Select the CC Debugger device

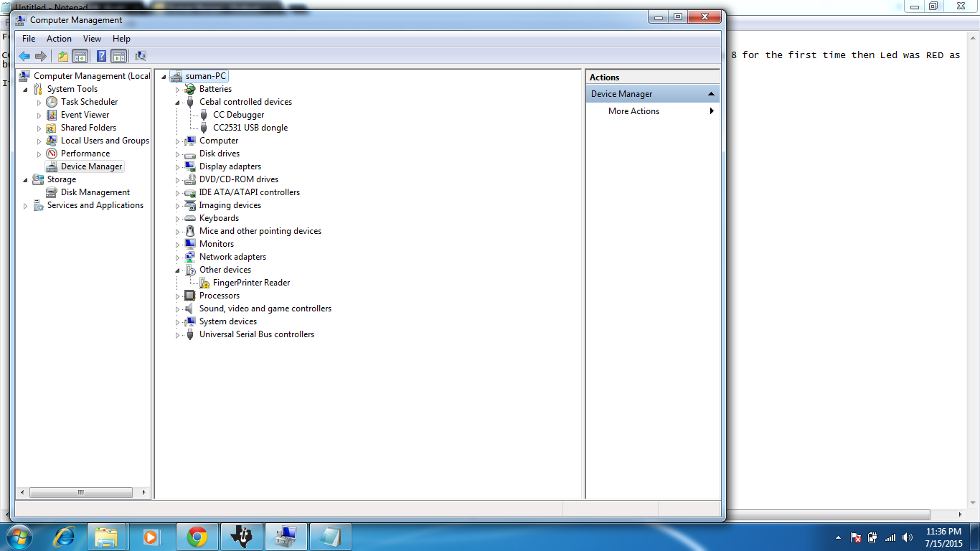238,114
